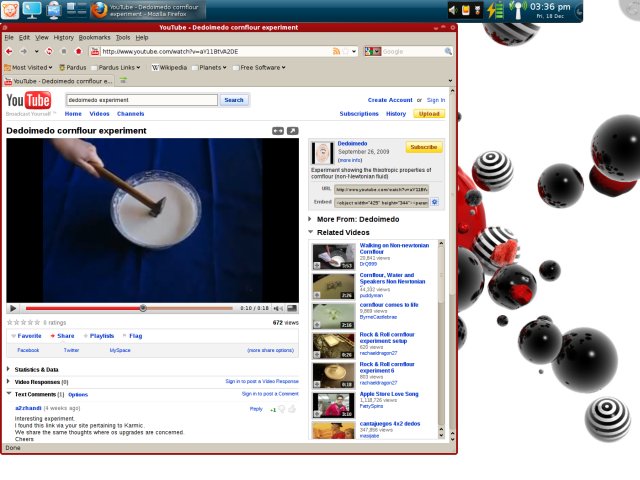Open the Bookmarks menu
640x480 pixels.
[x=94, y=38]
